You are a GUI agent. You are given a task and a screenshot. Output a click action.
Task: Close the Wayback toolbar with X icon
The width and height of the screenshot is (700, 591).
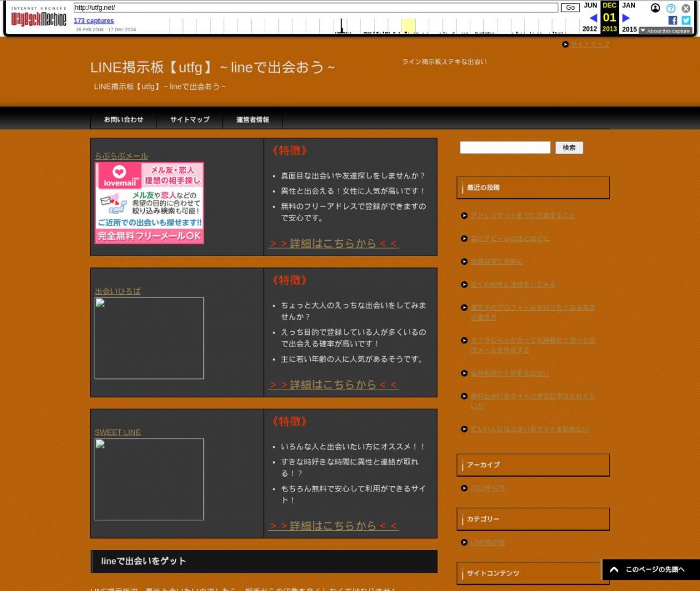[x=686, y=8]
